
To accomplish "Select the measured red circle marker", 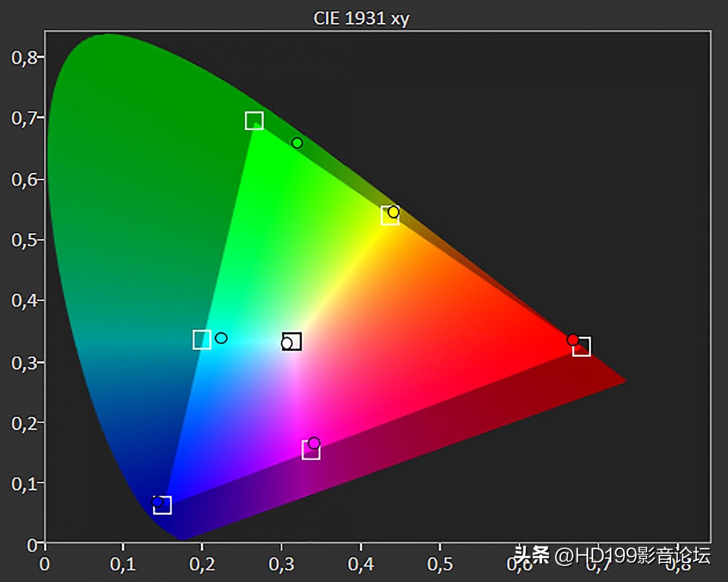I will (x=572, y=339).
